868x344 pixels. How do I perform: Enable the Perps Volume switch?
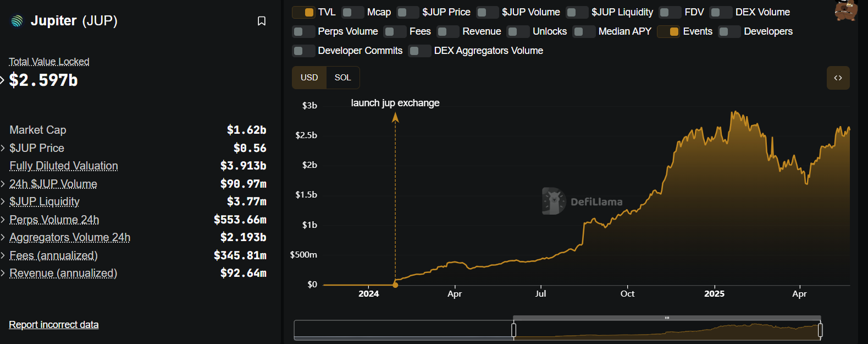(303, 31)
